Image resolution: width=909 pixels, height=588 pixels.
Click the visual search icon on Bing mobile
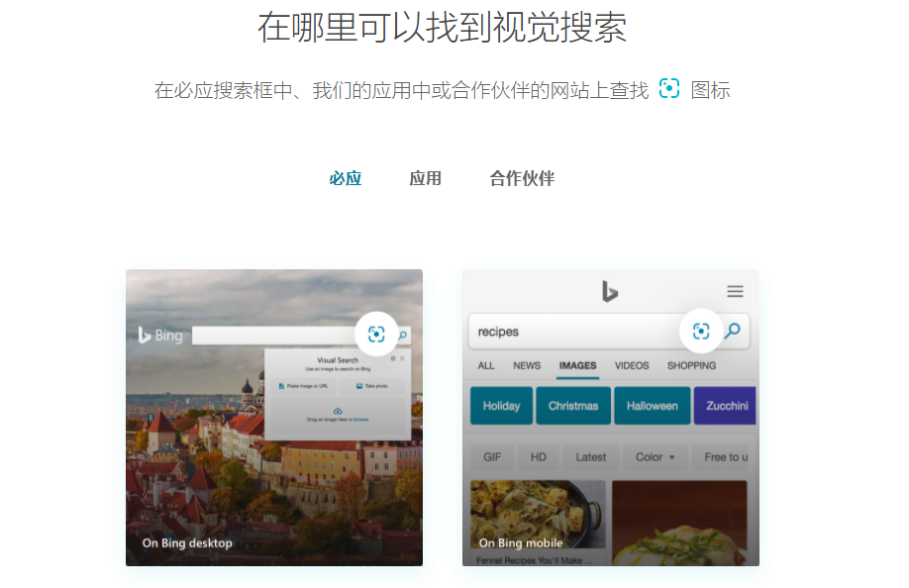pos(701,331)
